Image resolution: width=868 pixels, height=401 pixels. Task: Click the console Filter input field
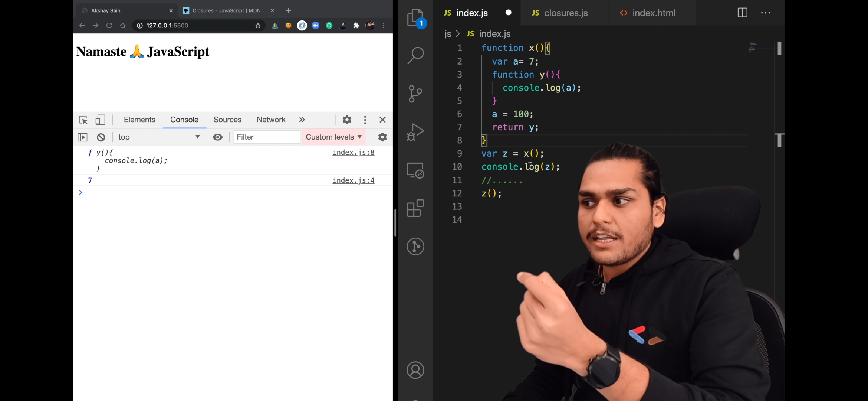coord(267,137)
